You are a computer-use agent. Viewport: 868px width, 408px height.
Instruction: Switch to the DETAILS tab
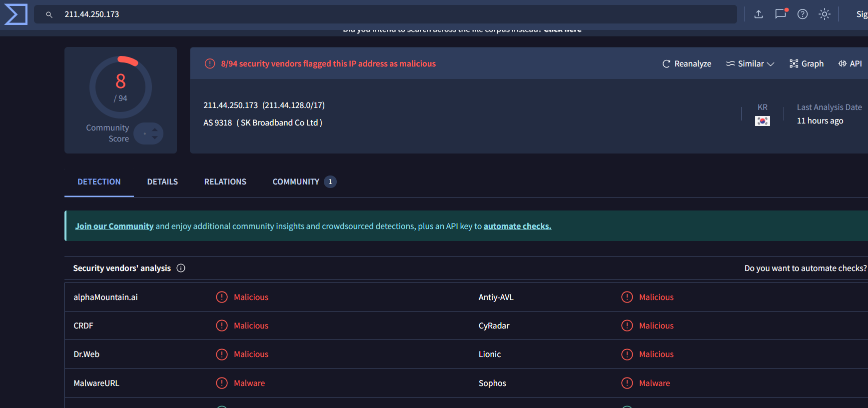click(162, 181)
